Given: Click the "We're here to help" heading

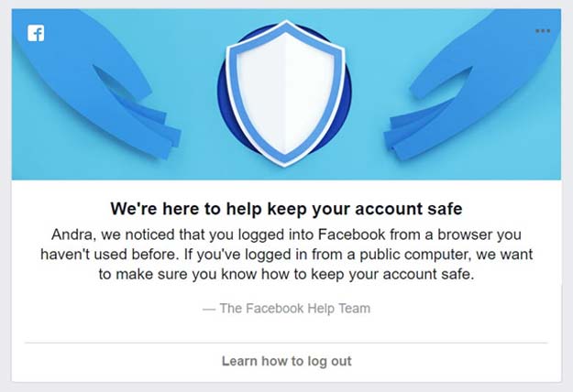Looking at the screenshot, I should coord(286,207).
